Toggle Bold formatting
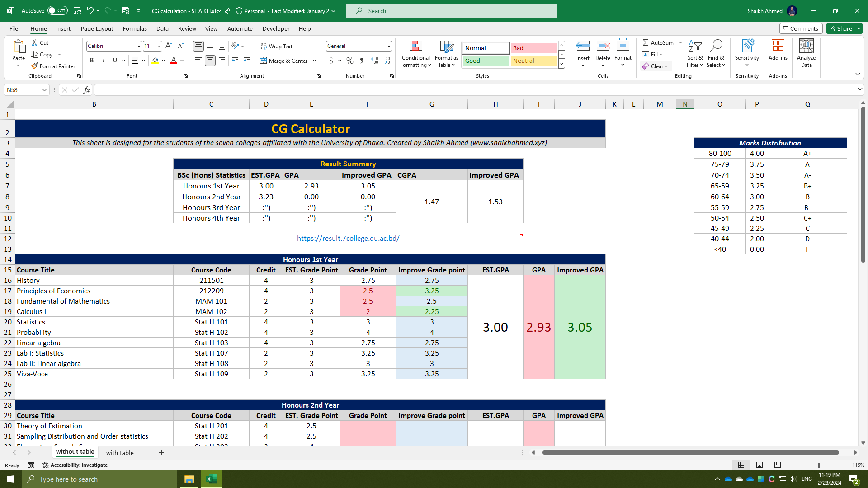868x488 pixels. [92, 61]
